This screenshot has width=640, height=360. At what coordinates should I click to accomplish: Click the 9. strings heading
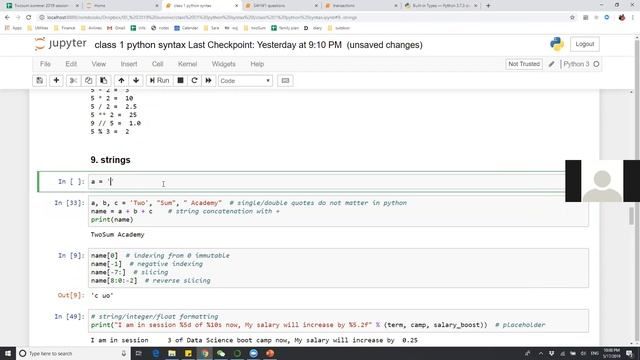tap(110, 160)
